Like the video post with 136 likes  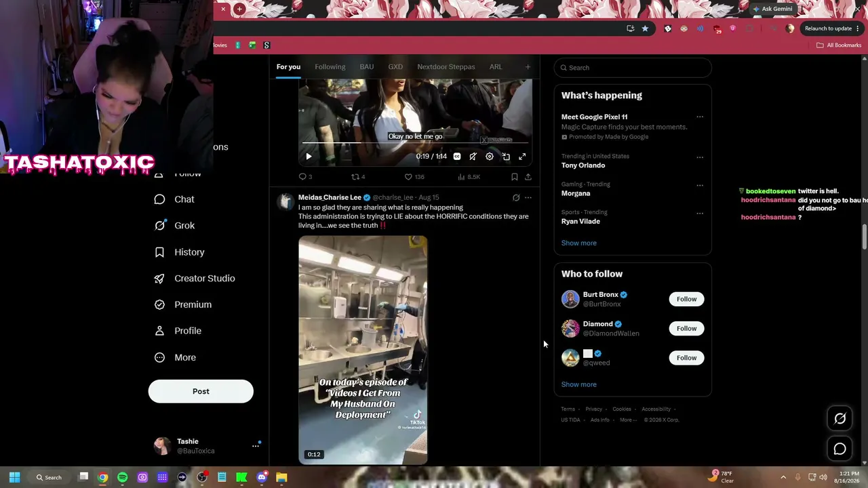pyautogui.click(x=414, y=177)
